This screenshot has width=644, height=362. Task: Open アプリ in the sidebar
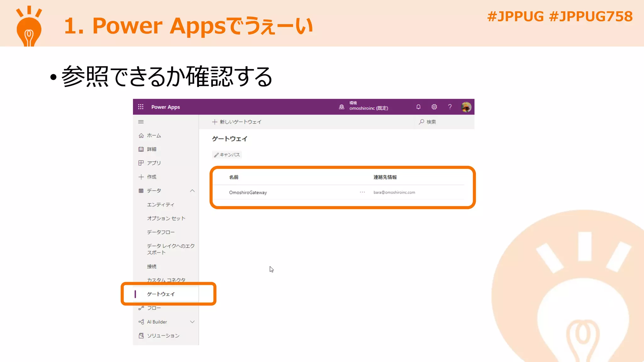coord(154,163)
